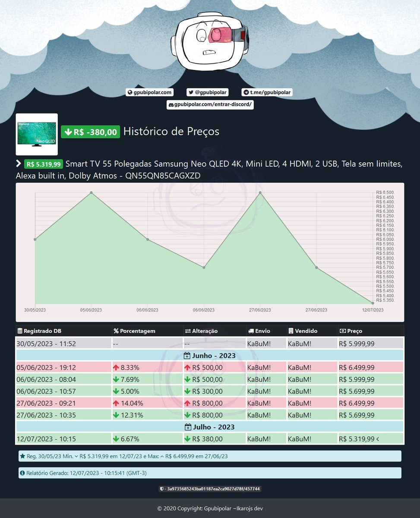Click the green down arrow beside 7.69%
The height and width of the screenshot is (518, 420).
tap(116, 379)
